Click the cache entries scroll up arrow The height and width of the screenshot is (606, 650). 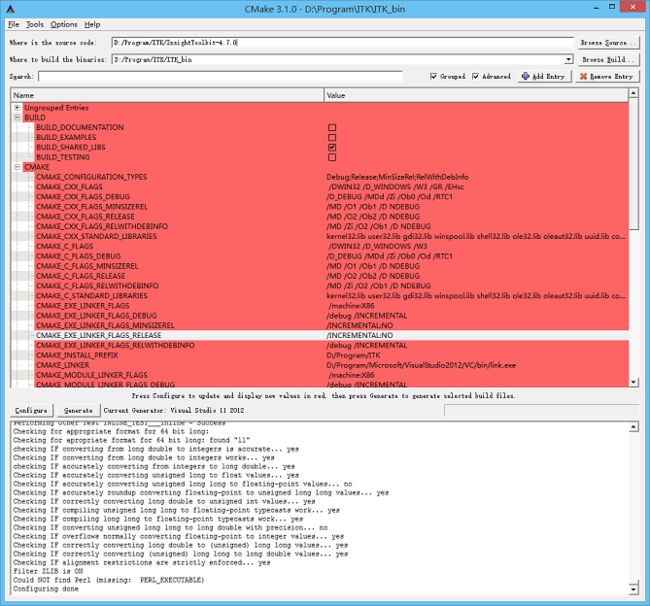pyautogui.click(x=633, y=93)
